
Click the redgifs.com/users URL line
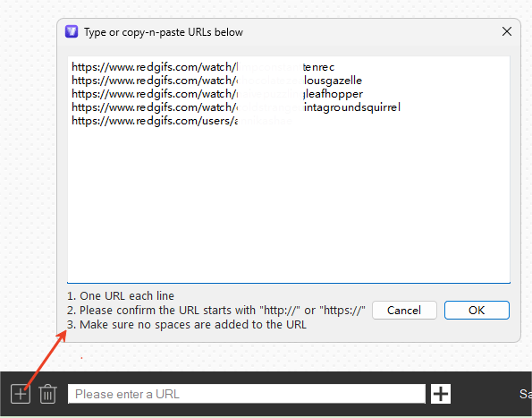(x=182, y=121)
